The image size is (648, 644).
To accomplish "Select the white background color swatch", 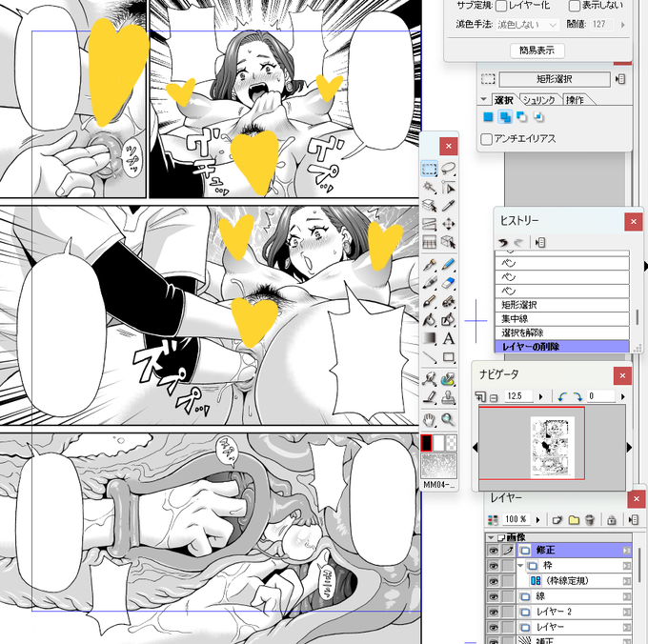I will (x=439, y=442).
